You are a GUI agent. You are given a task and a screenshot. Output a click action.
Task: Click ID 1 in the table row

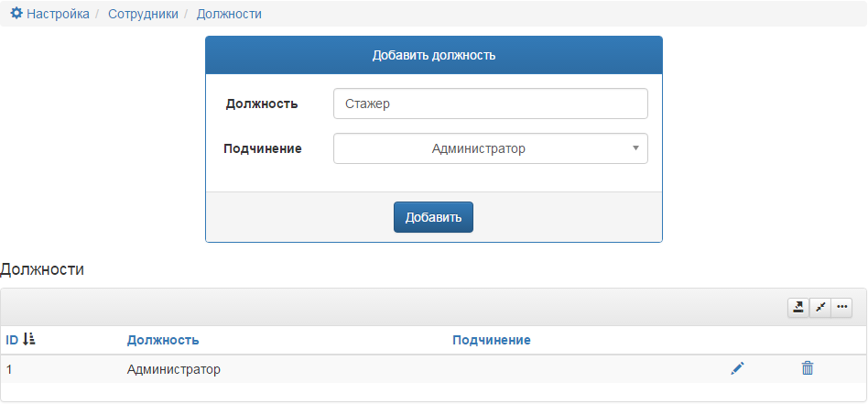point(9,369)
